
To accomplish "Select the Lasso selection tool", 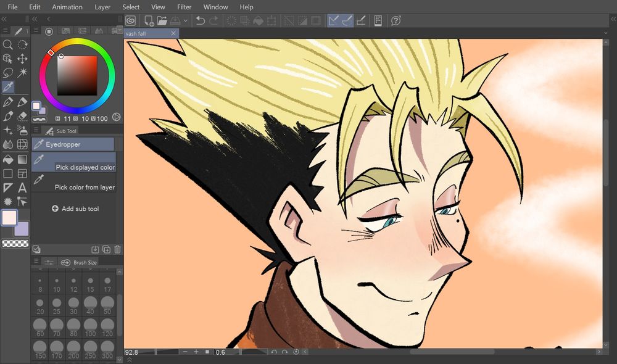I will click(7, 73).
